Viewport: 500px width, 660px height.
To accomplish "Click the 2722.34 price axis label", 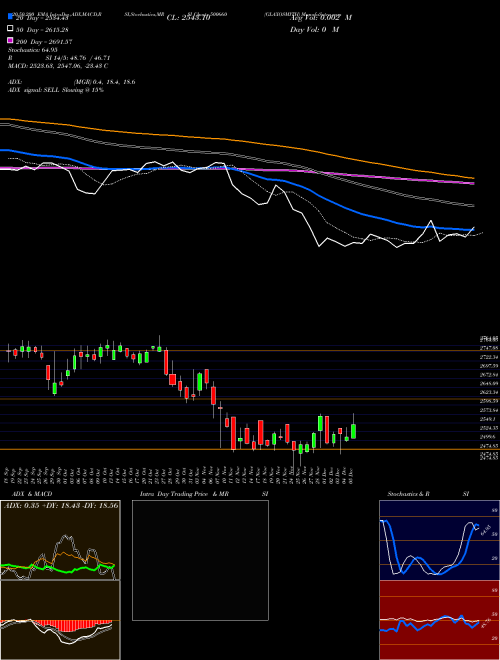I will pos(489,357).
